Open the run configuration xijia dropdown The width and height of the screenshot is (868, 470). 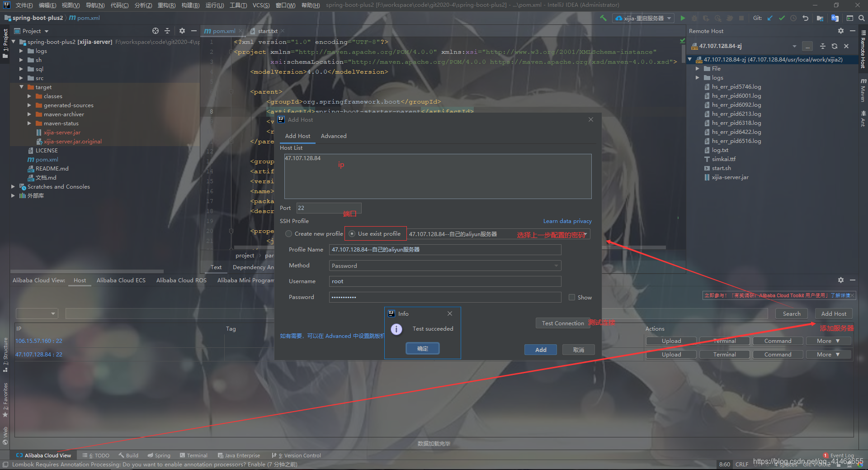pyautogui.click(x=644, y=18)
